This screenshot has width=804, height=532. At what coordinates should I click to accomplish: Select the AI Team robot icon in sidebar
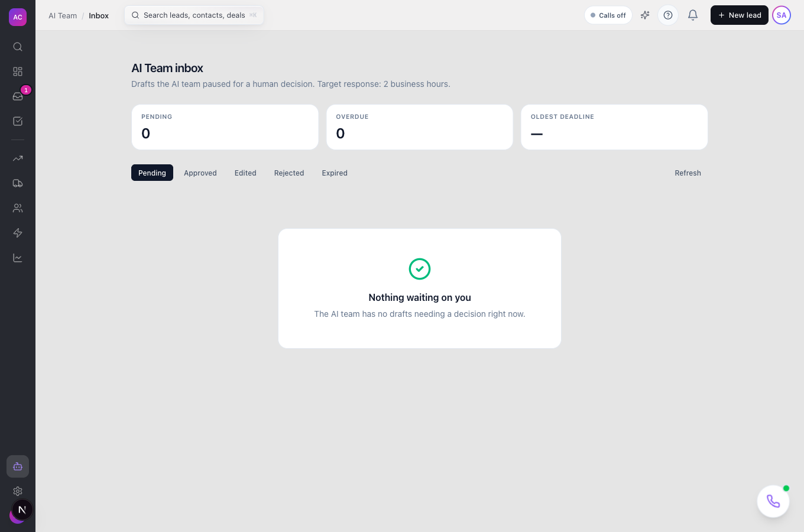click(x=18, y=466)
